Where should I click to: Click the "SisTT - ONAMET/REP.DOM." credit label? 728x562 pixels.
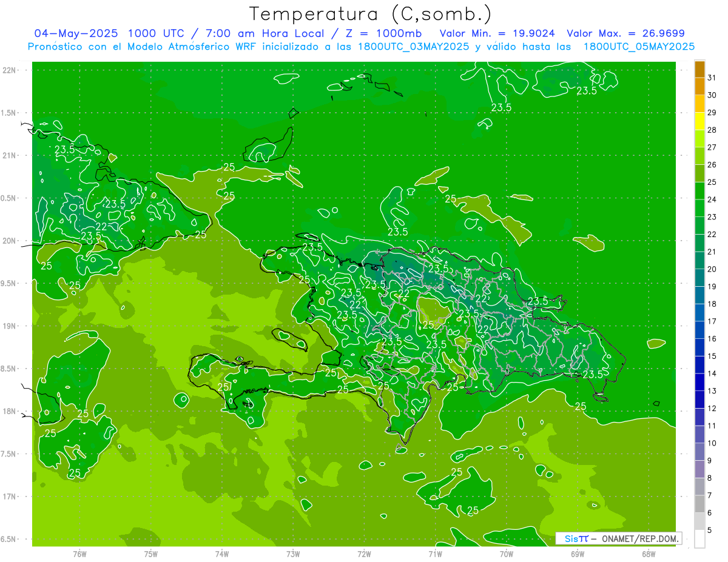point(618,538)
